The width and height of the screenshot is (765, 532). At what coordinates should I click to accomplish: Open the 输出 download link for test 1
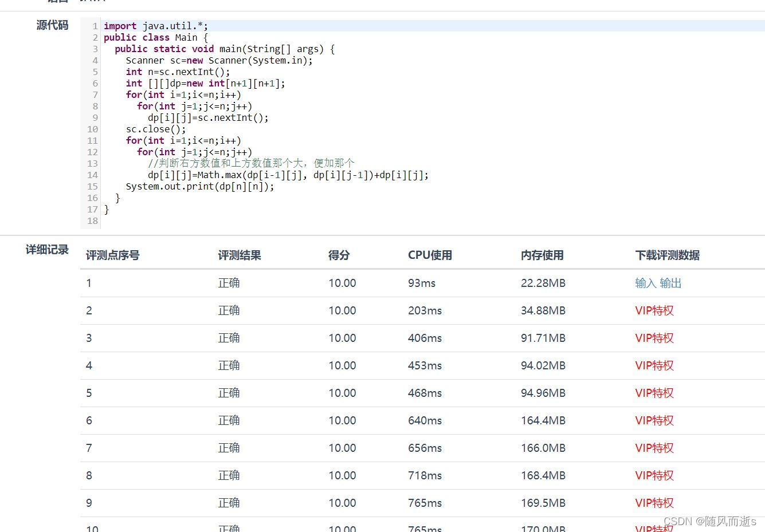[670, 283]
